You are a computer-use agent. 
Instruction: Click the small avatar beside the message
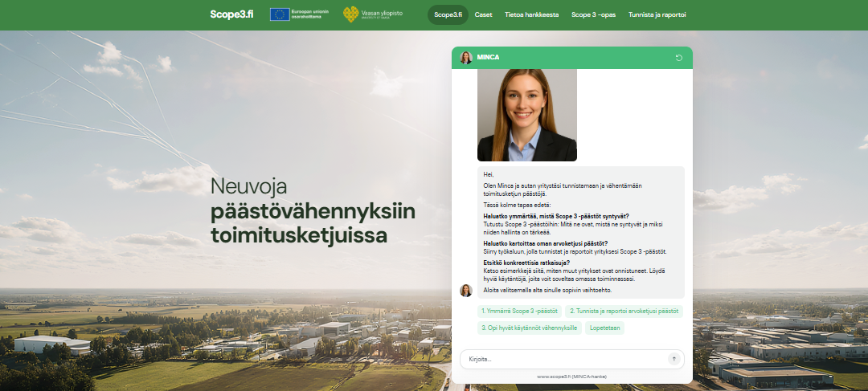465,291
